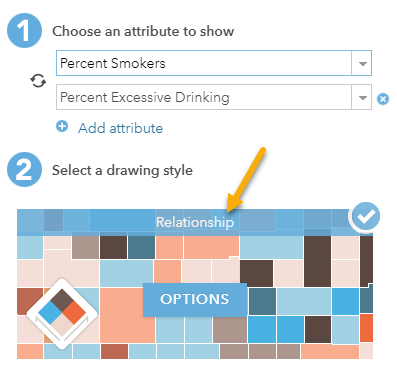Open the Relationship style OPTIONS button

coord(195,299)
